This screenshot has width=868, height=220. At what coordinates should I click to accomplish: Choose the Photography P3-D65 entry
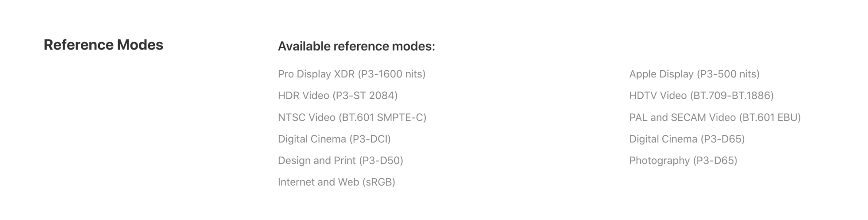(x=683, y=160)
